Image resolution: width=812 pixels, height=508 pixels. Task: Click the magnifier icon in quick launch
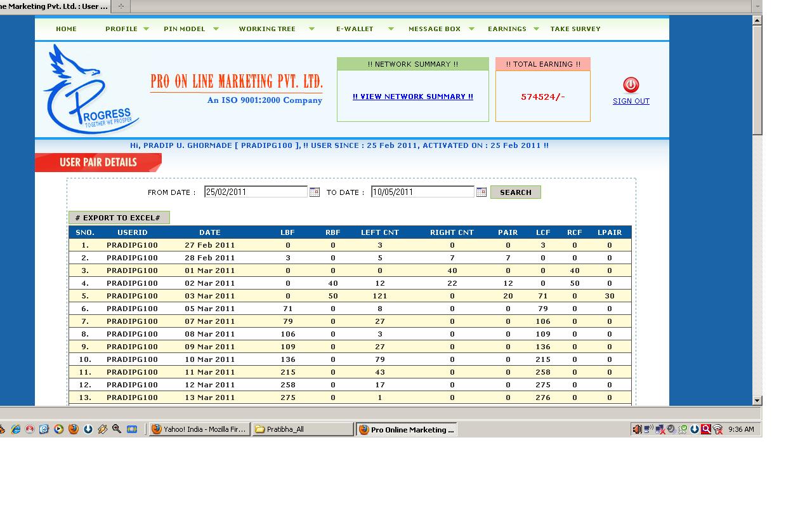pos(117,429)
